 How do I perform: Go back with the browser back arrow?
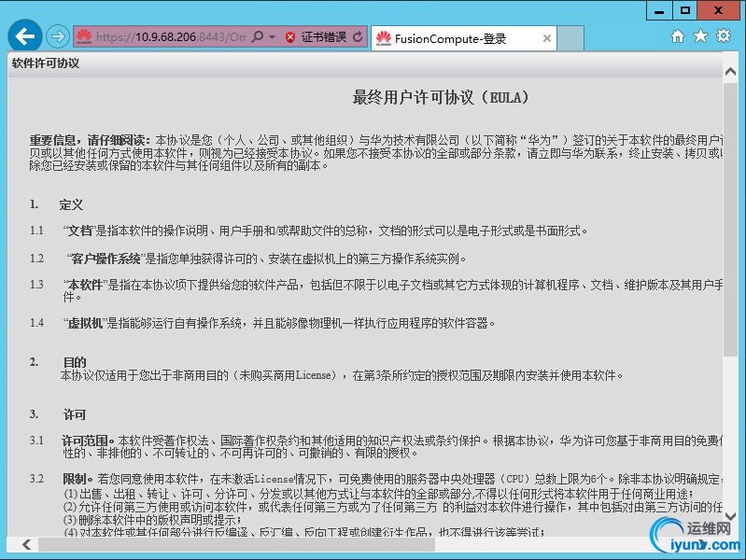click(24, 35)
